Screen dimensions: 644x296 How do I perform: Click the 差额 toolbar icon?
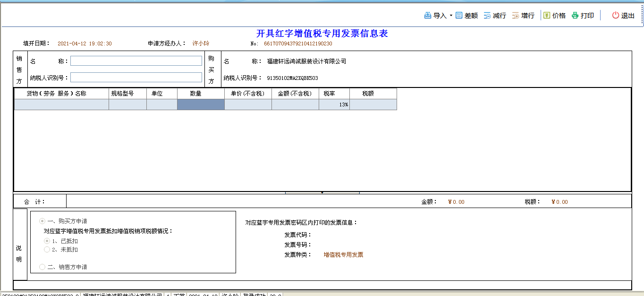click(x=459, y=16)
